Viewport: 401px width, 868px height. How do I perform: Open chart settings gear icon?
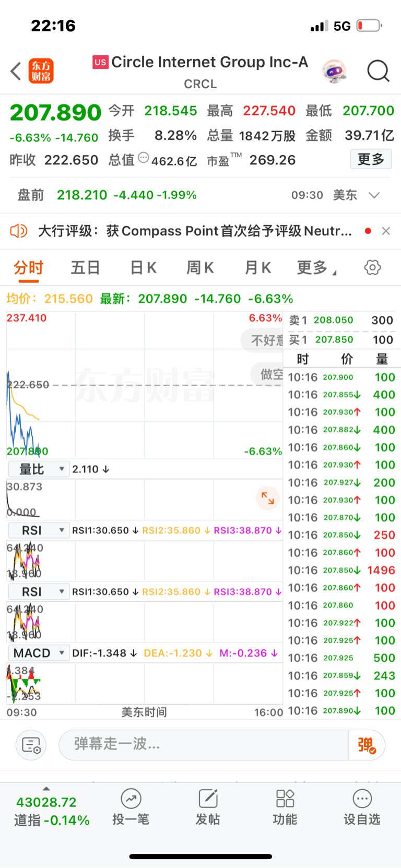(x=372, y=268)
